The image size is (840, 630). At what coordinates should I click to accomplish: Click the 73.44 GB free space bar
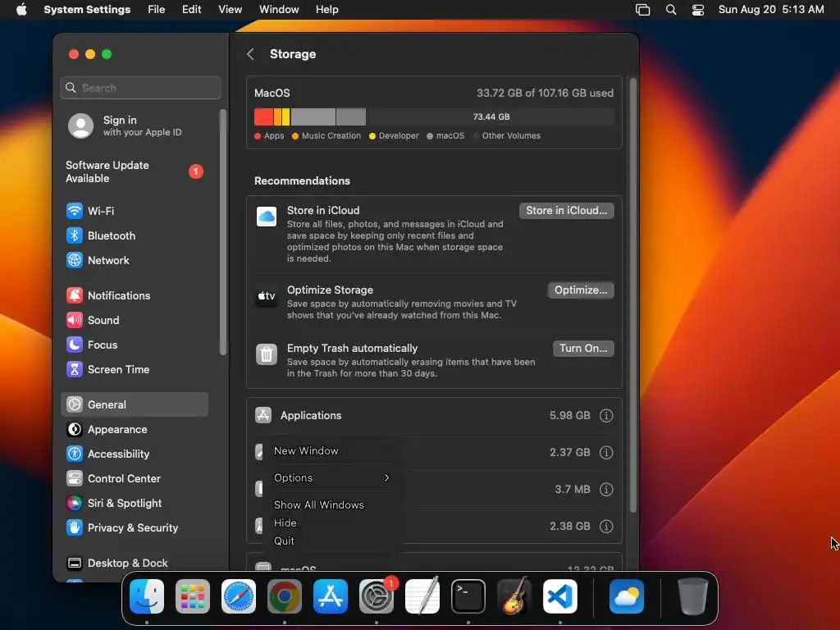coord(491,116)
